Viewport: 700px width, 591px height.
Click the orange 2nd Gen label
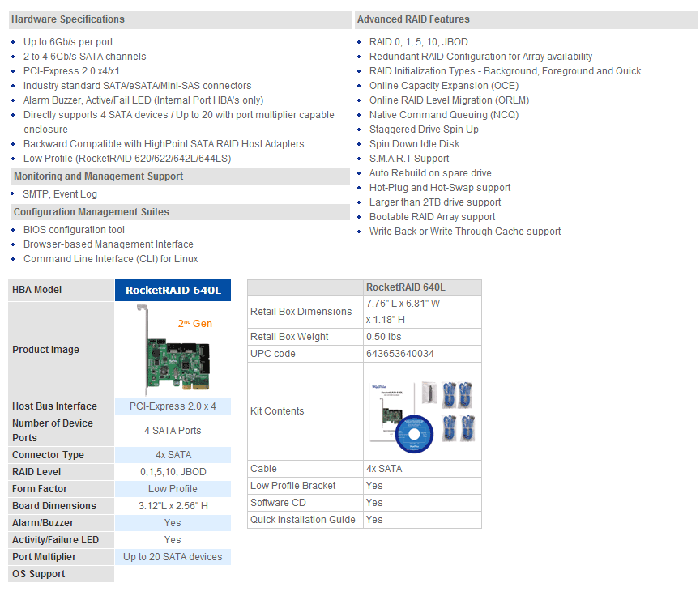[194, 324]
